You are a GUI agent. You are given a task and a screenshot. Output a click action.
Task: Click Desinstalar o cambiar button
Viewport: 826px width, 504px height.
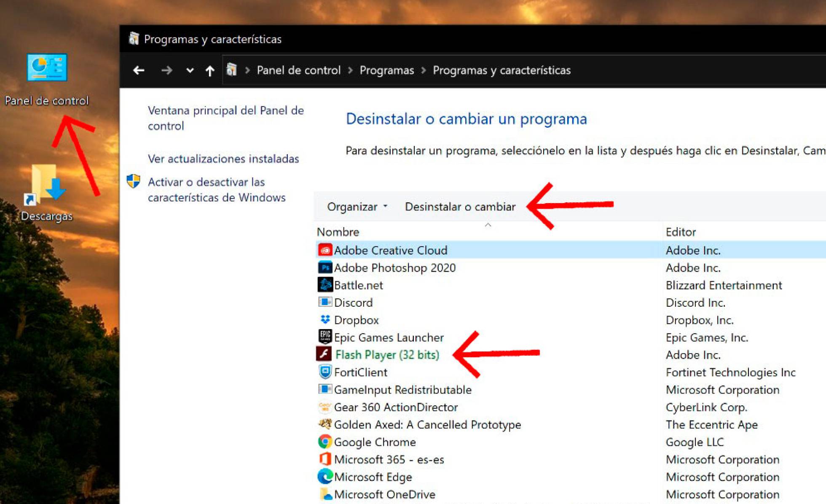point(460,206)
